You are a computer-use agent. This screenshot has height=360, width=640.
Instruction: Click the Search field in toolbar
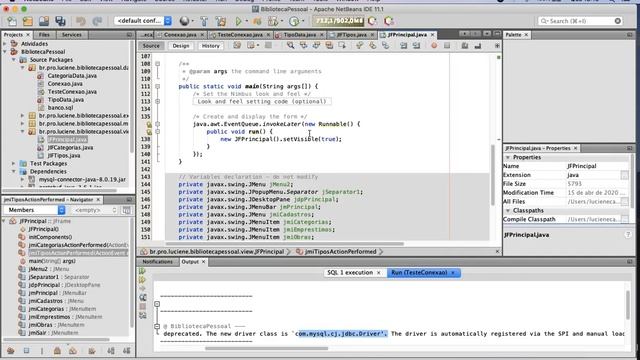(x=580, y=21)
